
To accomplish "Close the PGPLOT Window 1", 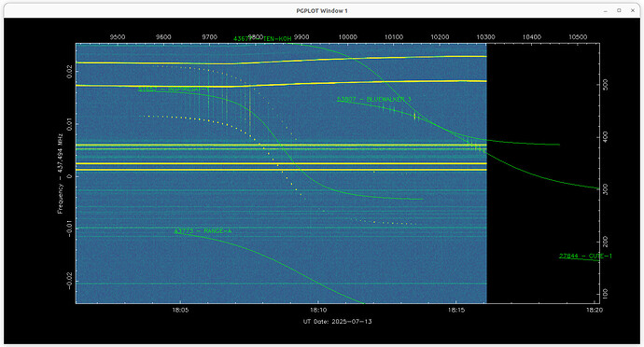I will coord(633,10).
